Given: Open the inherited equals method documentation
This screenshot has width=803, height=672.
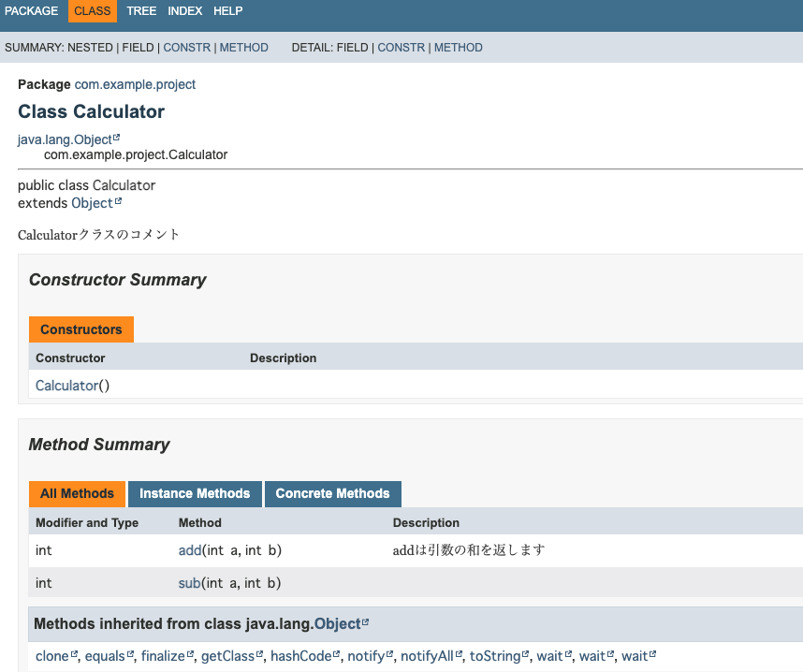Looking at the screenshot, I should (x=104, y=655).
